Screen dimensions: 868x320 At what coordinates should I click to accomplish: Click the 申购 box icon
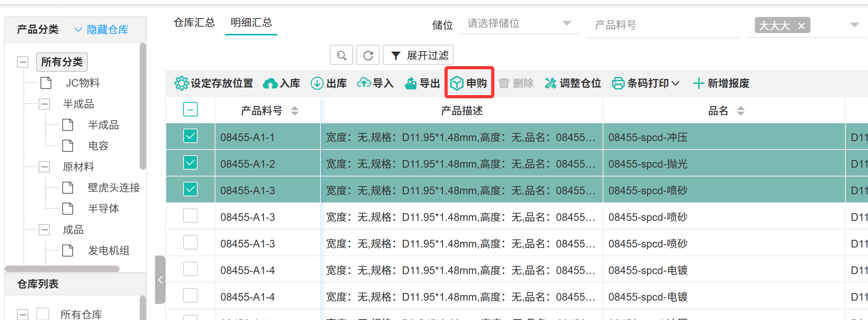click(x=457, y=83)
